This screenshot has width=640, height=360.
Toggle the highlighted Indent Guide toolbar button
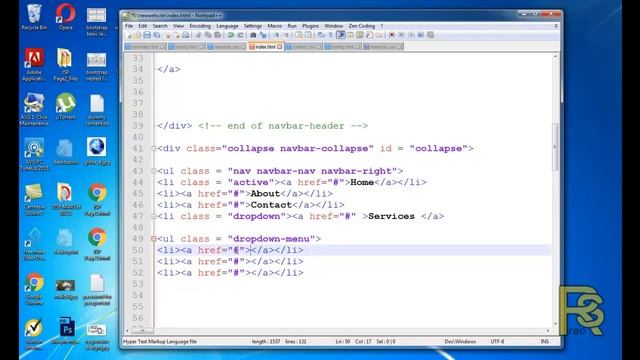(x=341, y=35)
